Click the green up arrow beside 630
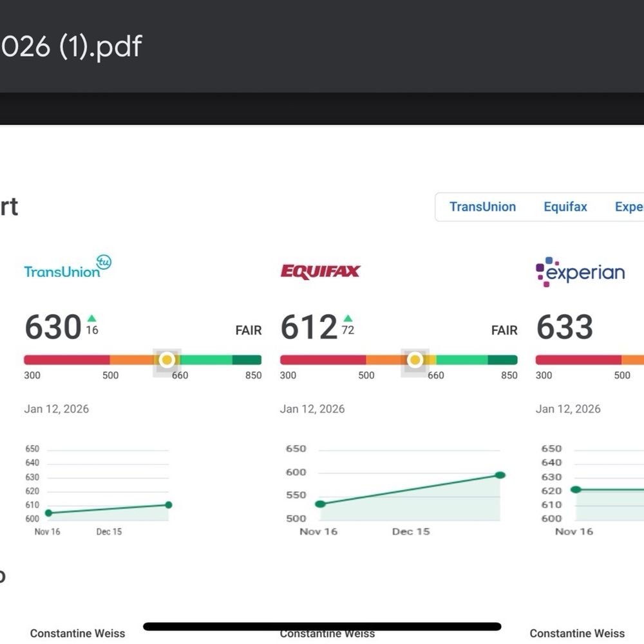Viewport: 644px width, 644px height. 92,318
